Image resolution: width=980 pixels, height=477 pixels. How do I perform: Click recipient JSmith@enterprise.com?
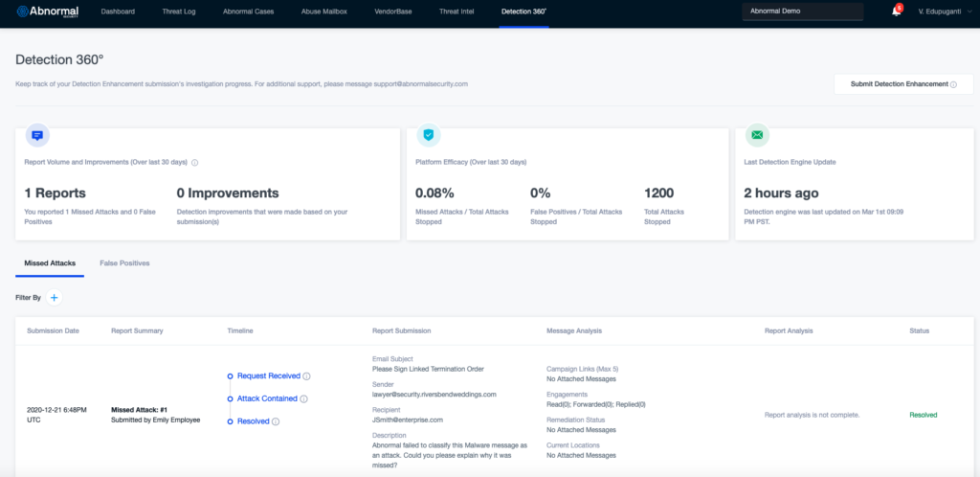click(x=408, y=420)
